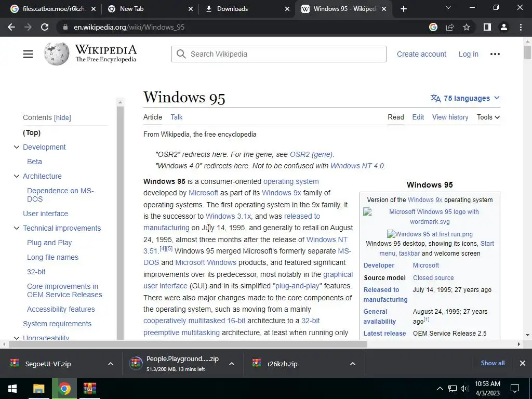Click the horizontal page scrollbar

188,344
